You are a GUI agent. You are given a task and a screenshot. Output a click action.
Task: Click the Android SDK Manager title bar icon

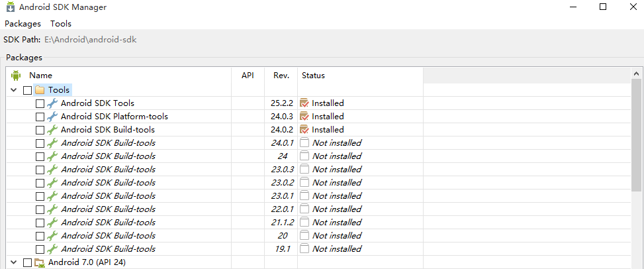click(x=11, y=7)
